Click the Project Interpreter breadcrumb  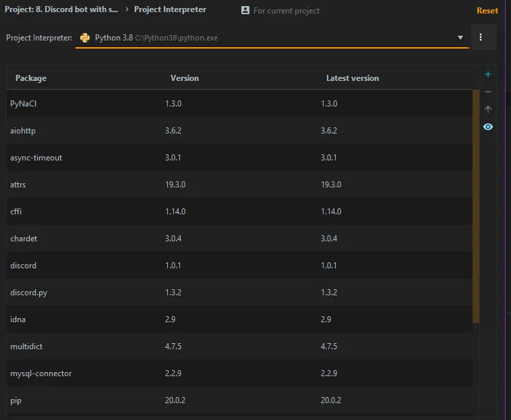(170, 9)
